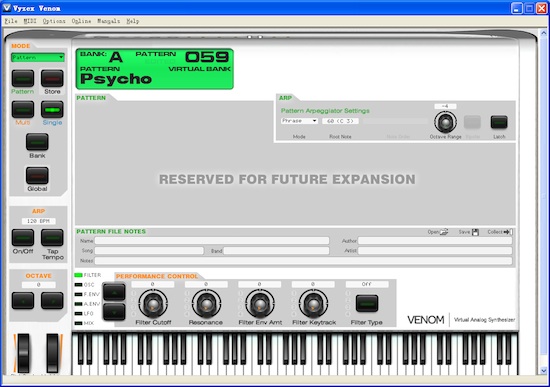Open the Options menu

54,21
